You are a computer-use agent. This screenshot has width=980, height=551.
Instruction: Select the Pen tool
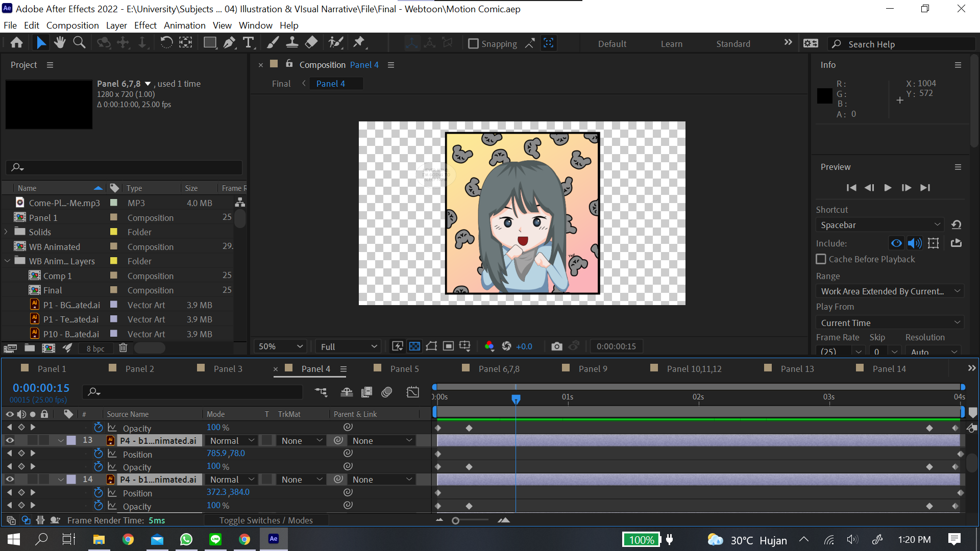click(x=229, y=43)
